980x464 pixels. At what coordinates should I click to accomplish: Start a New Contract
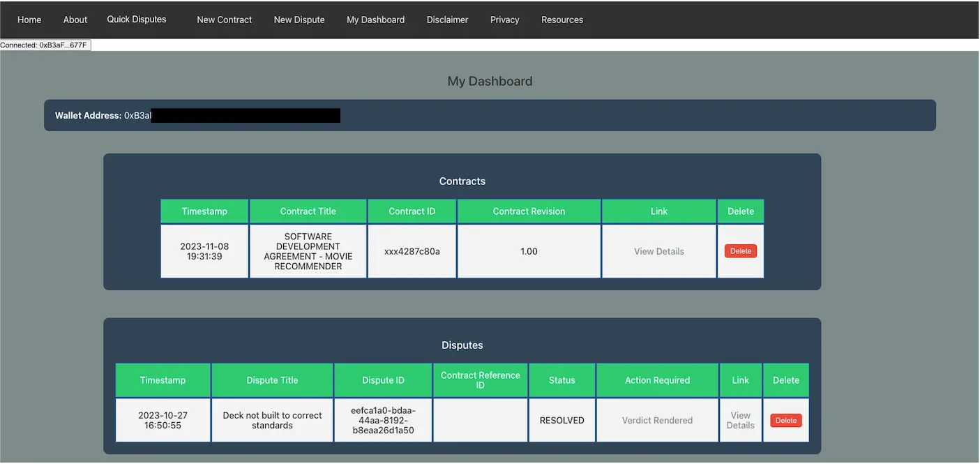click(x=224, y=20)
